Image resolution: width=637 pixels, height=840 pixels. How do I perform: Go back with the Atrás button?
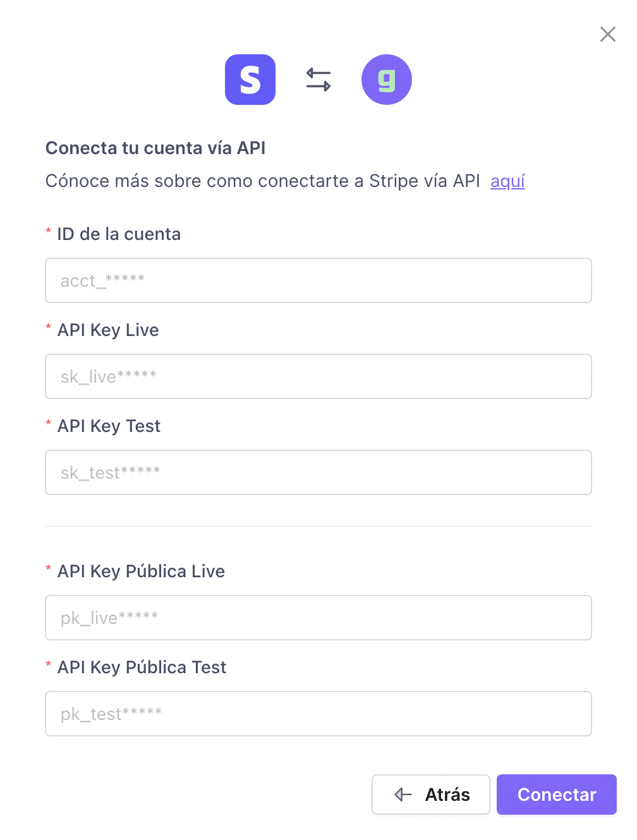coord(431,795)
